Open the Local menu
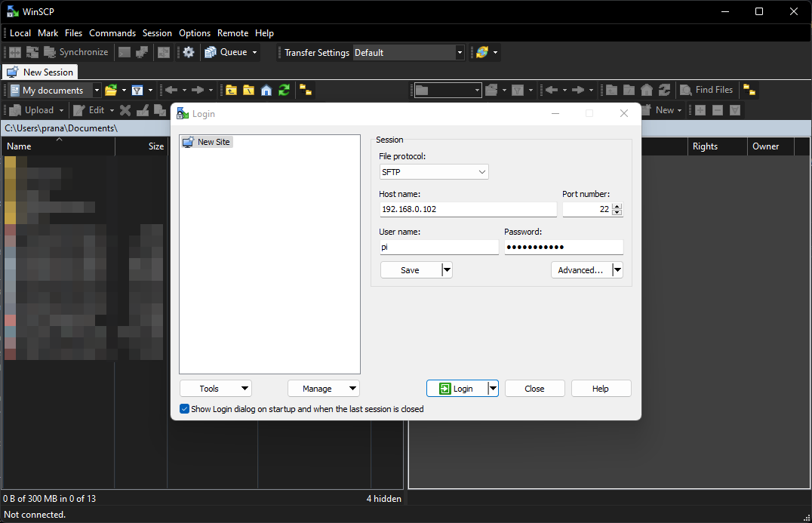Screen dimensions: 812x523 [x=20, y=33]
